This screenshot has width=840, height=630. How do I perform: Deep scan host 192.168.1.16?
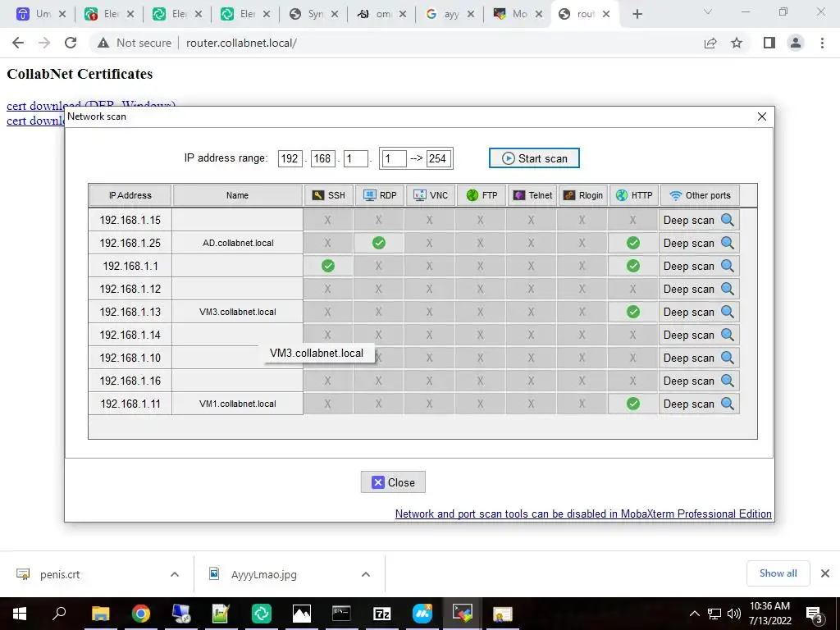tap(699, 381)
